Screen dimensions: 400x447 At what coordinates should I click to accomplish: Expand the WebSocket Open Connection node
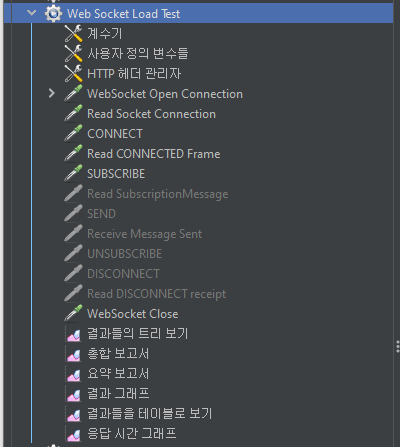(52, 93)
